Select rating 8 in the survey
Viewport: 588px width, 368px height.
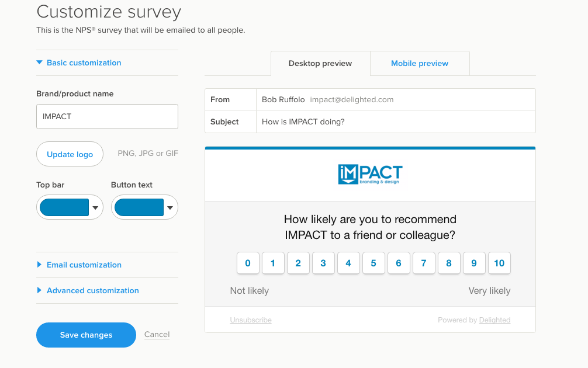pos(449,263)
